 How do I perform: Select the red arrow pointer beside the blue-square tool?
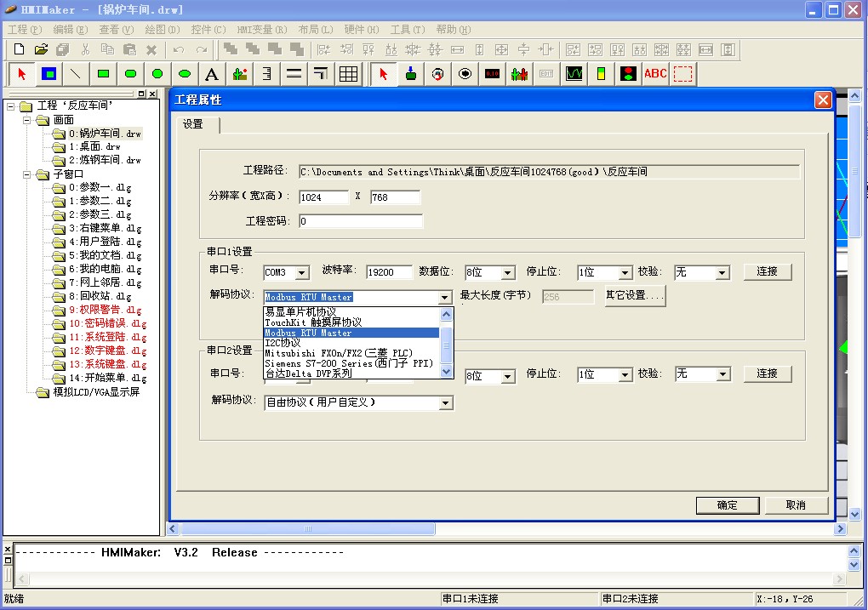(22, 74)
